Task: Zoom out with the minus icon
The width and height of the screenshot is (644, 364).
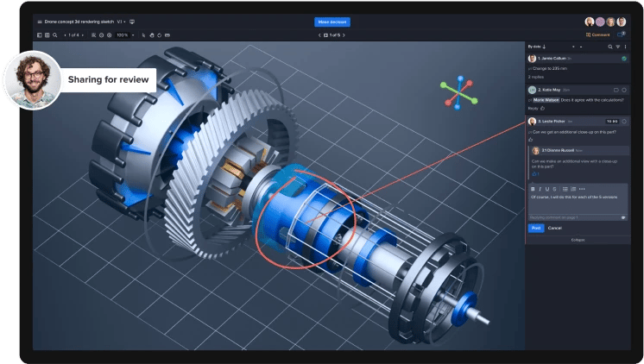Action: click(101, 35)
